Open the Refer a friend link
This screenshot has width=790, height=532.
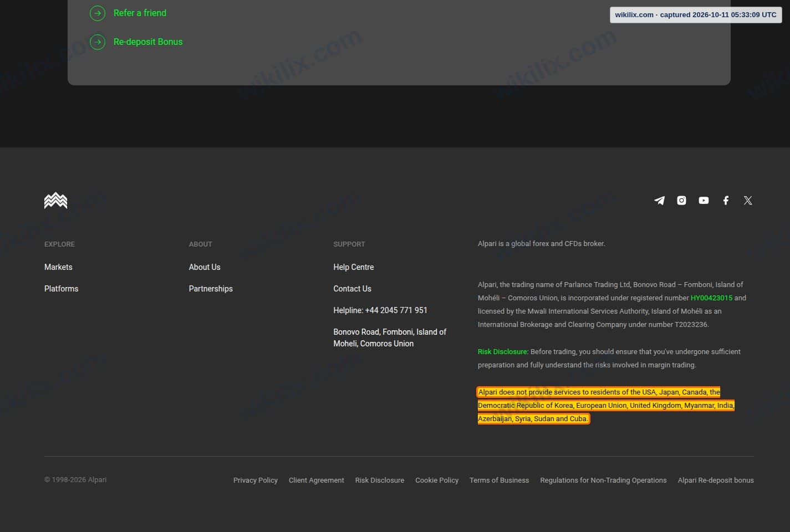(140, 13)
